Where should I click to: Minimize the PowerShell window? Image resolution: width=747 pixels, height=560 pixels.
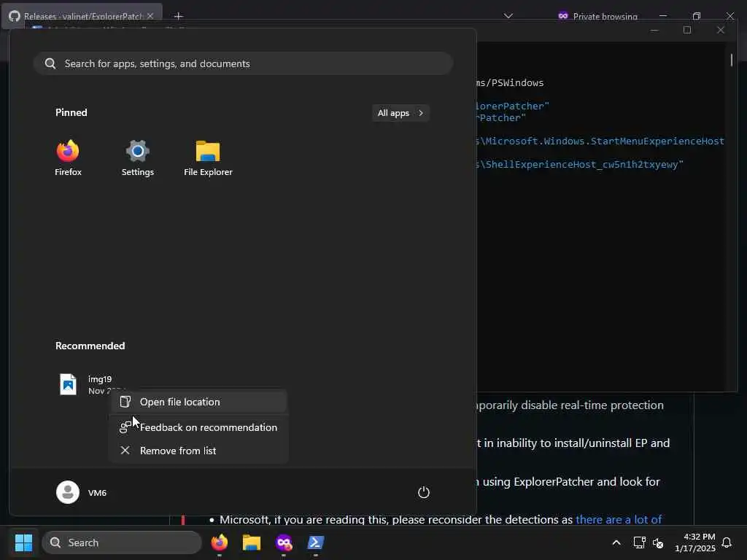point(654,30)
